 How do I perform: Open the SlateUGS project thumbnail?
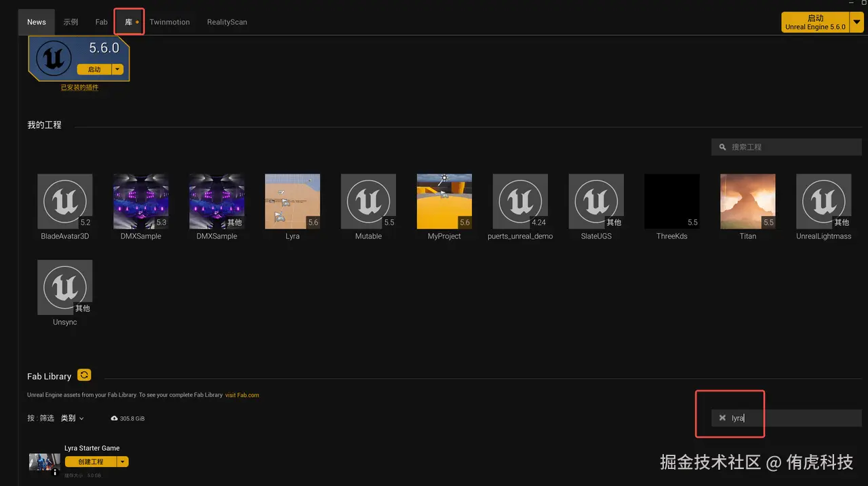point(596,202)
